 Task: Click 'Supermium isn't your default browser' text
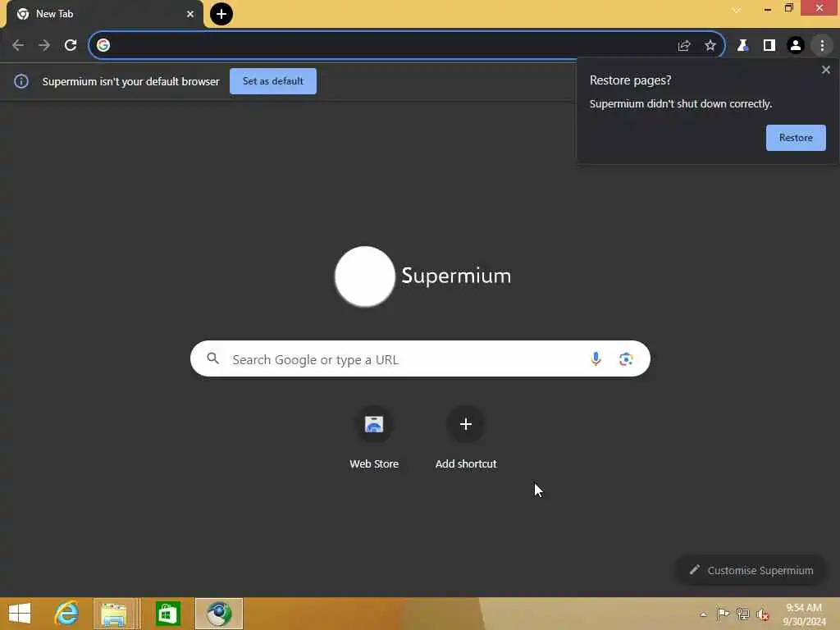click(x=130, y=81)
